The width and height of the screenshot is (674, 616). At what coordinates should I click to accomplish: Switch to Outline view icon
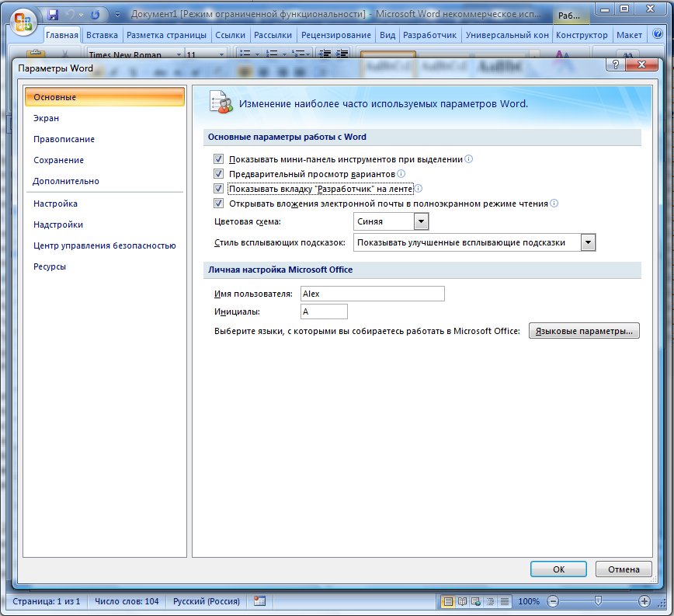(490, 601)
